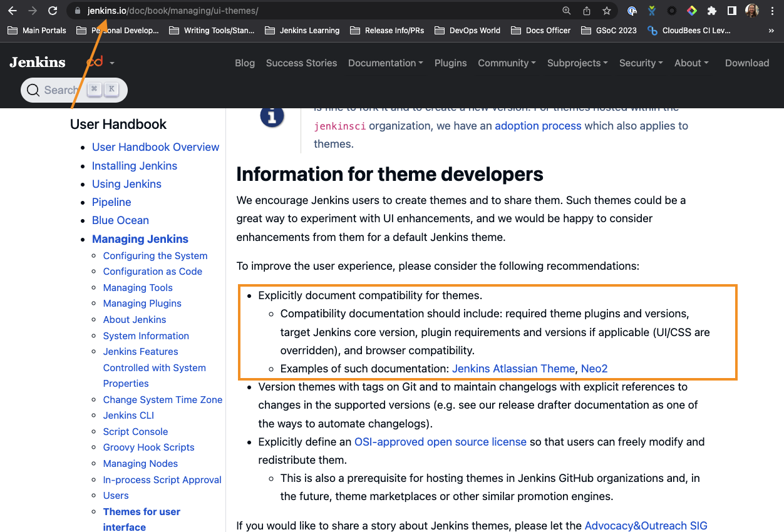The width and height of the screenshot is (784, 532).
Task: Open Managing Plugins sidebar link
Action: 142,304
